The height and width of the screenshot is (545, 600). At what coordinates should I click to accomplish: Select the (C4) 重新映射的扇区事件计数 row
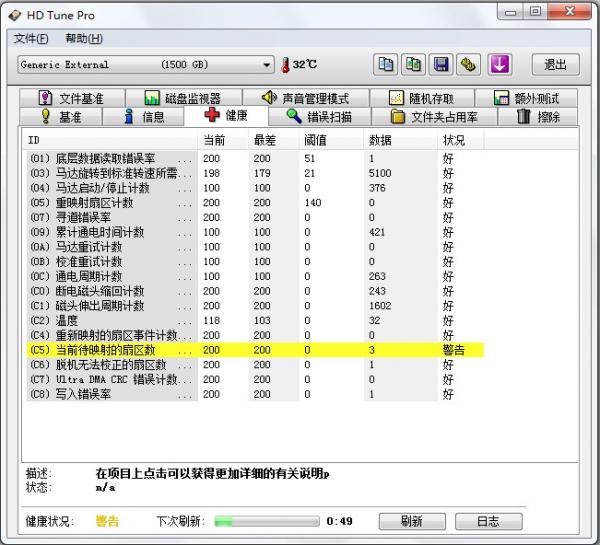click(x=255, y=335)
